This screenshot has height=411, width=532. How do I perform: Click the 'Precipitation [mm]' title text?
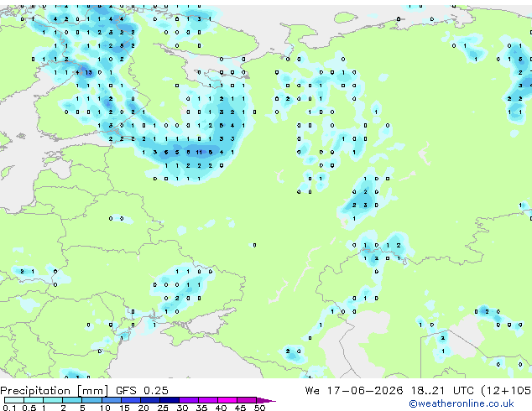coord(55,391)
